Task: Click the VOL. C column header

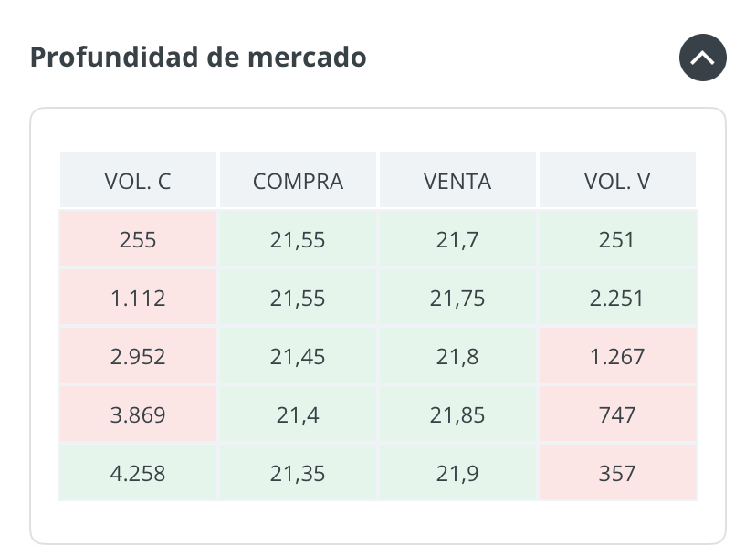Action: [138, 181]
